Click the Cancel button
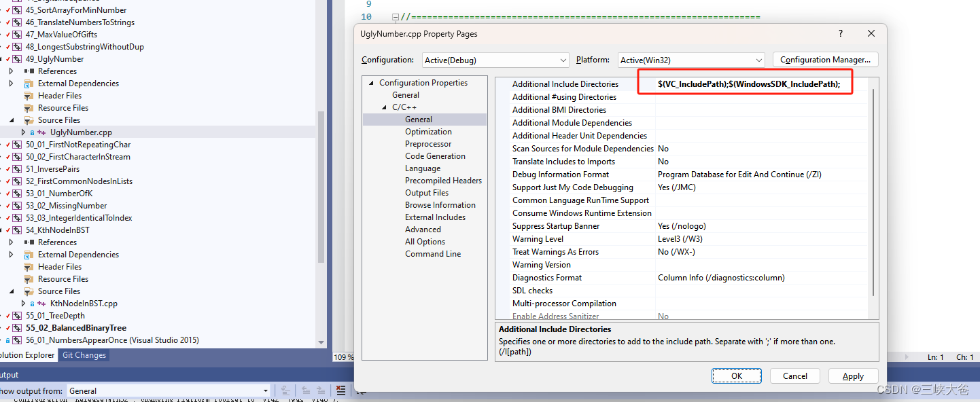This screenshot has width=980, height=402. tap(795, 376)
